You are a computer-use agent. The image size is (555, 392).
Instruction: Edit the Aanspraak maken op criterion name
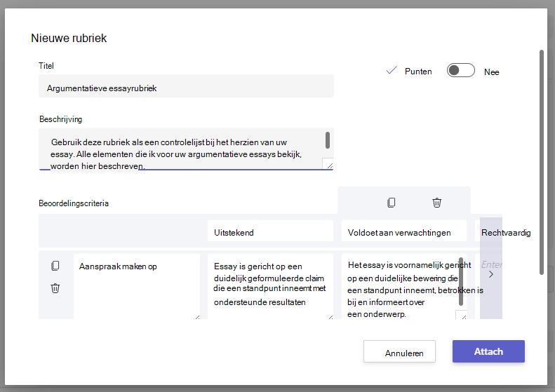[x=137, y=286]
